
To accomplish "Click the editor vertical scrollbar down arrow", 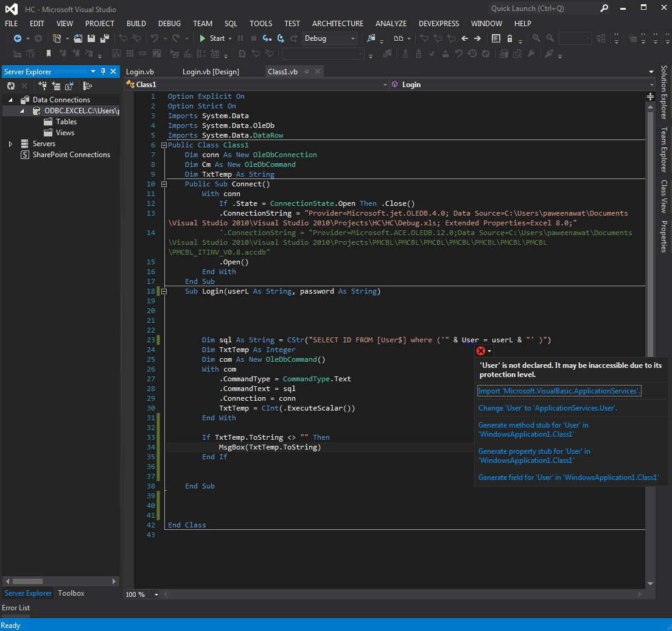I will pos(651,583).
